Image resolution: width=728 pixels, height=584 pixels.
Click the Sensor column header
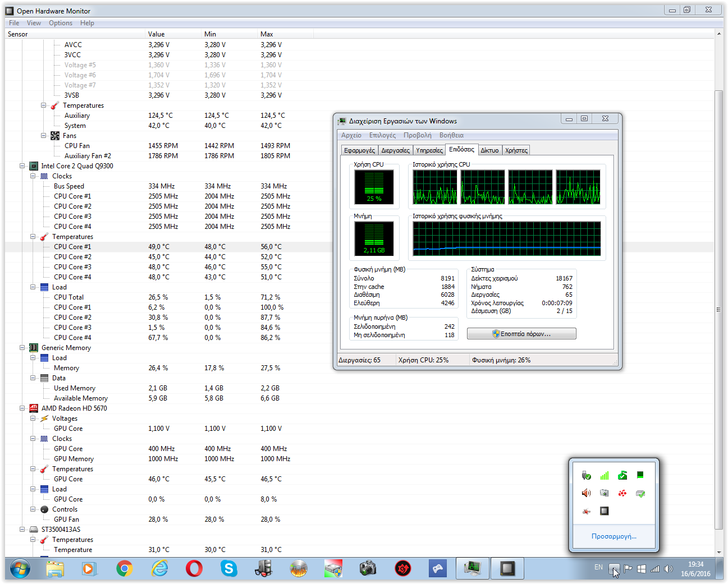[75, 34]
